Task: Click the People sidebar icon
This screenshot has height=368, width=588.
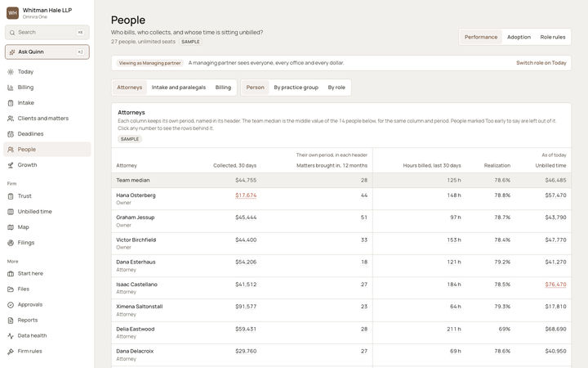Action: click(x=11, y=150)
